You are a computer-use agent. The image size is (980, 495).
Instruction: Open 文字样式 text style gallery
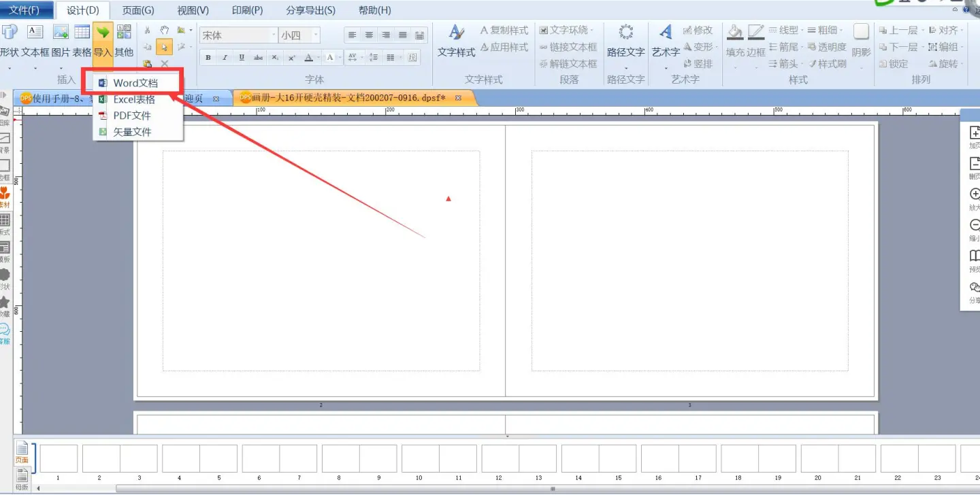[457, 42]
